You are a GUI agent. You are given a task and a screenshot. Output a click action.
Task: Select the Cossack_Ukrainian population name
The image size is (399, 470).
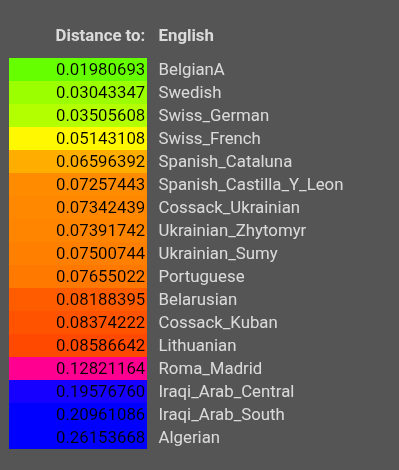pos(229,208)
